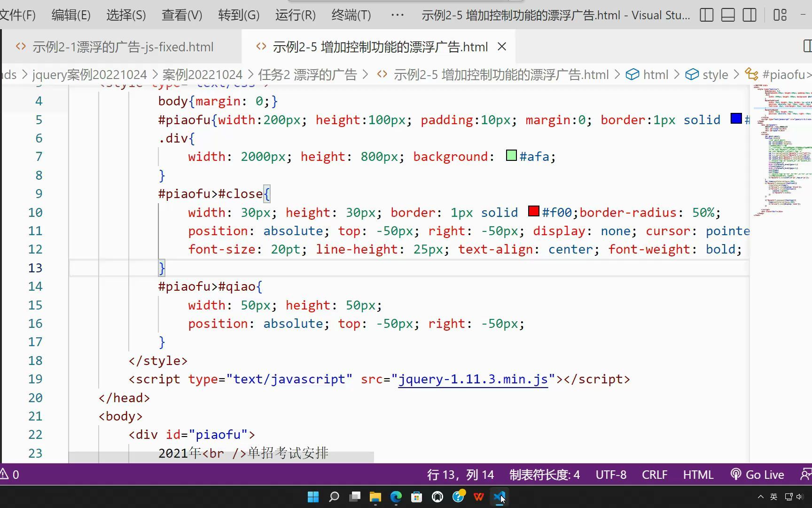Open the 终端(T) menu

[x=351, y=15]
